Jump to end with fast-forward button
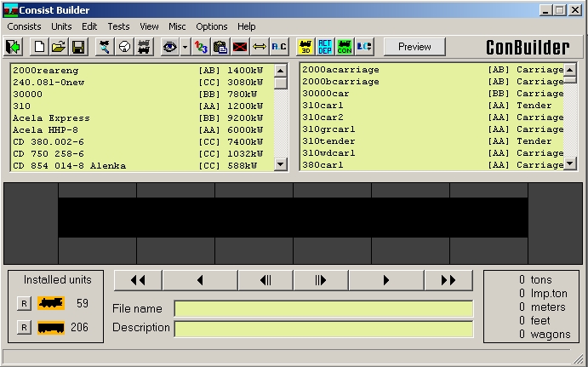Viewport: 588px width, 367px height. click(x=448, y=280)
